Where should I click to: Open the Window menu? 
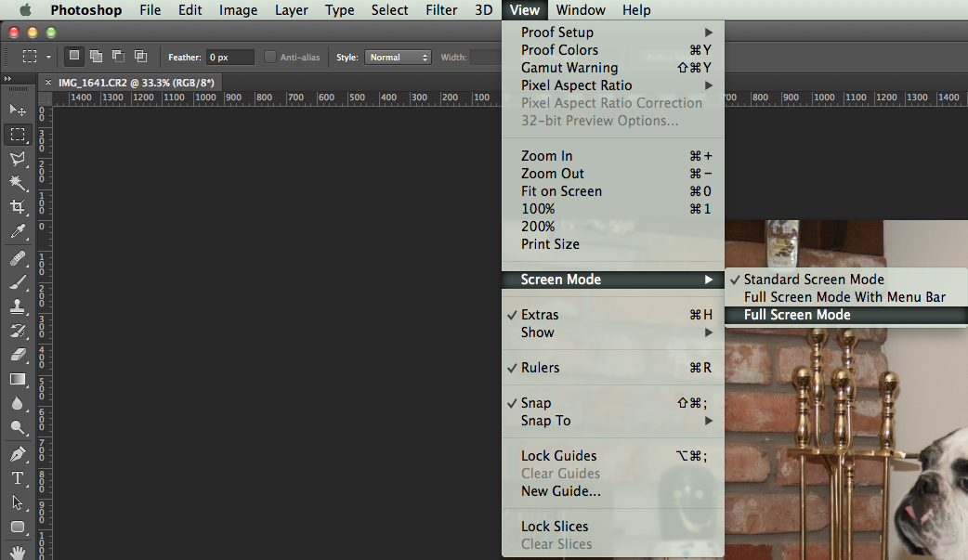(x=581, y=10)
